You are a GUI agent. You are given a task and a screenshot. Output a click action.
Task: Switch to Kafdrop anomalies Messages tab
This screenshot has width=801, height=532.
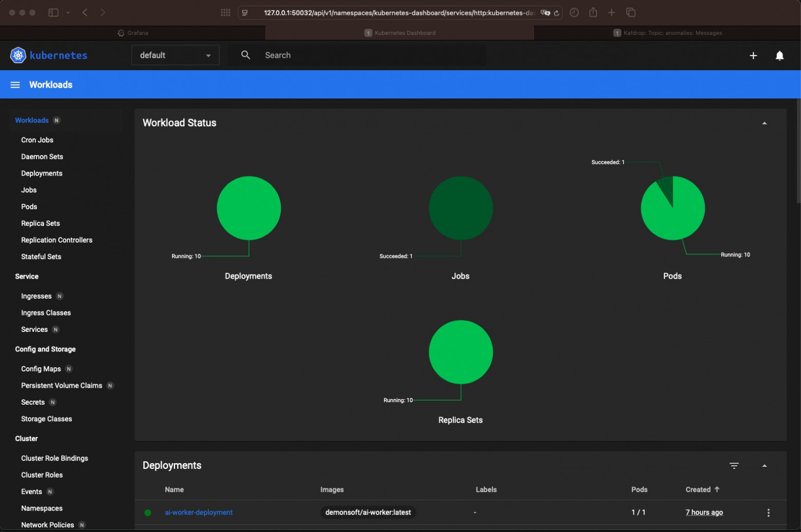pyautogui.click(x=667, y=33)
